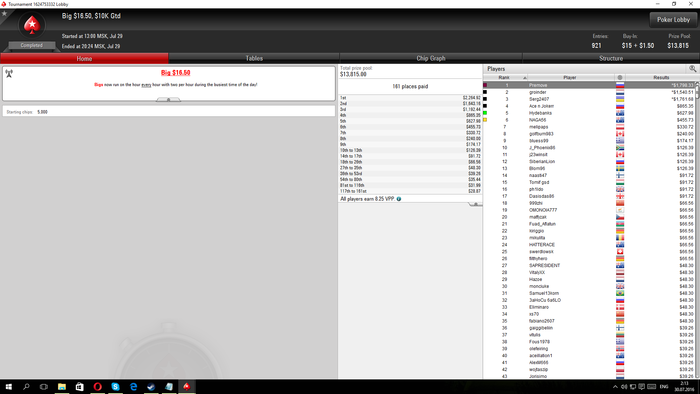Click the Brazilian flag beside Samuel13kom
The image size is (700, 394).
point(620,293)
